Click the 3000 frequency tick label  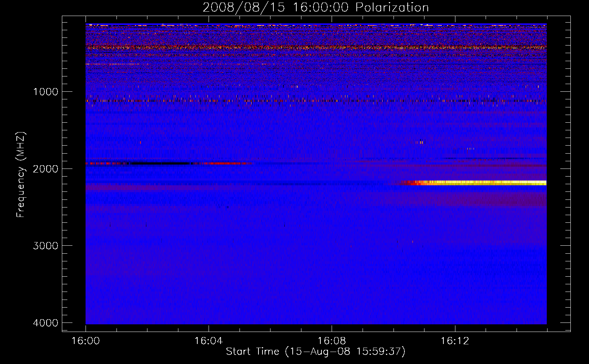pos(46,246)
